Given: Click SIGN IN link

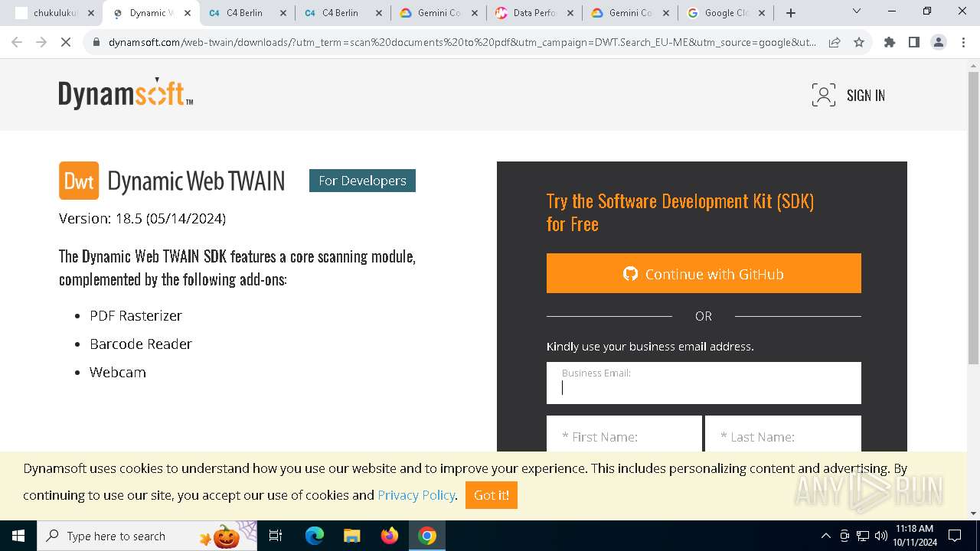Looking at the screenshot, I should tap(865, 96).
